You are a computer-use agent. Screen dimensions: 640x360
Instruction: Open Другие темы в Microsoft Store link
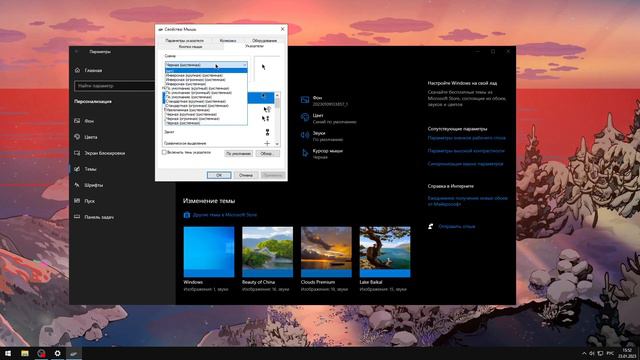pos(225,215)
